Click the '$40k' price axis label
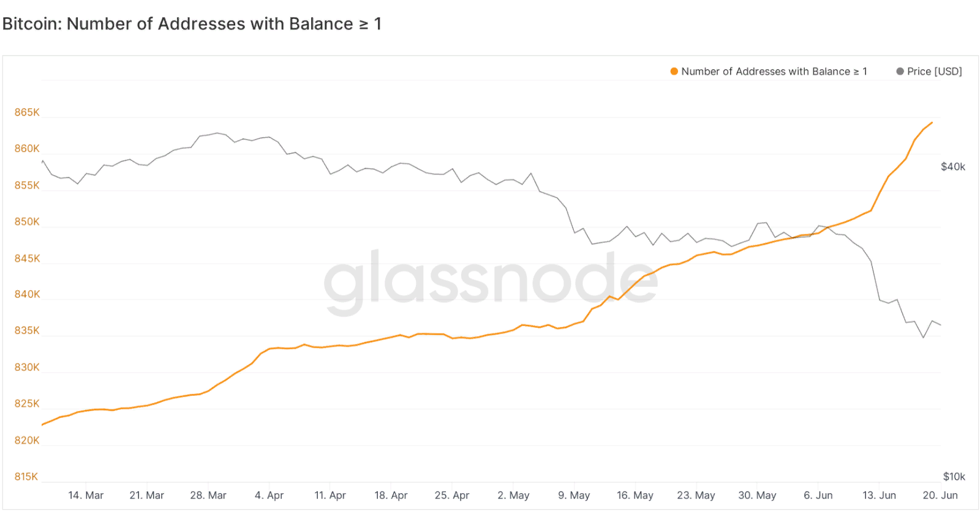The height and width of the screenshot is (514, 980). pyautogui.click(x=953, y=166)
